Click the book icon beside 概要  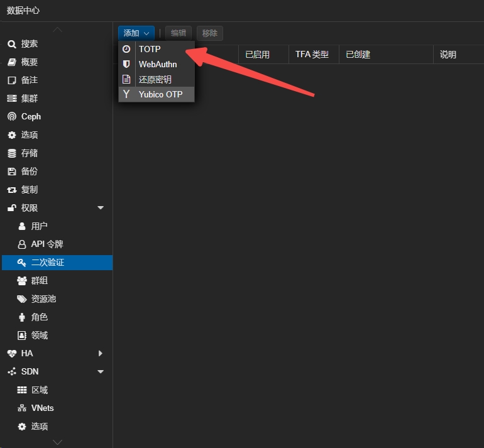tap(12, 62)
